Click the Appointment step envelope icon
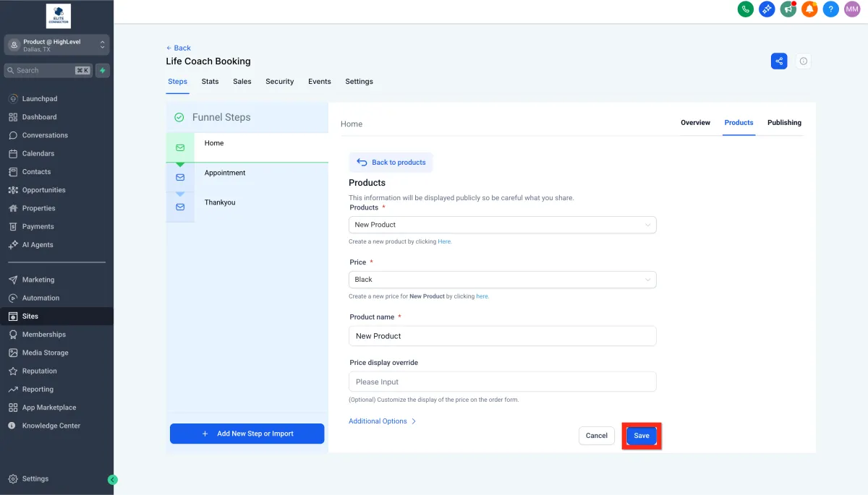Viewport: 868px width, 495px height. [x=180, y=177]
